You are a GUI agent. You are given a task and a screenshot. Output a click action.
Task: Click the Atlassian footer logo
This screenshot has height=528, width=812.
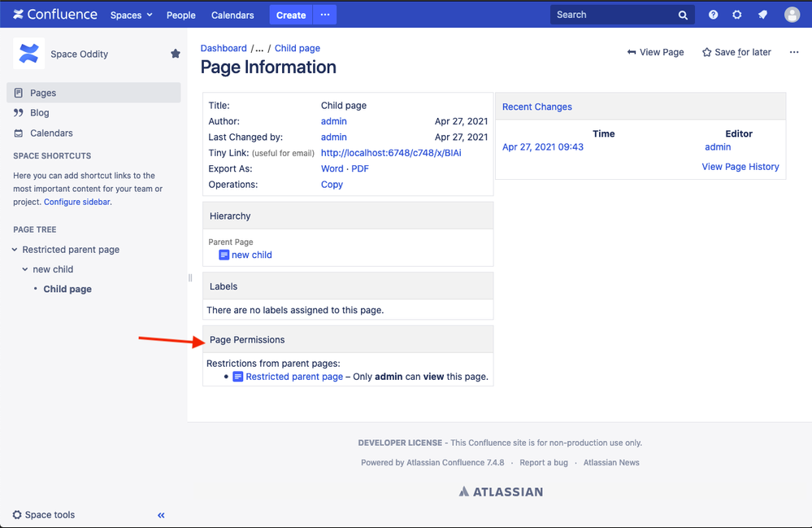(501, 491)
